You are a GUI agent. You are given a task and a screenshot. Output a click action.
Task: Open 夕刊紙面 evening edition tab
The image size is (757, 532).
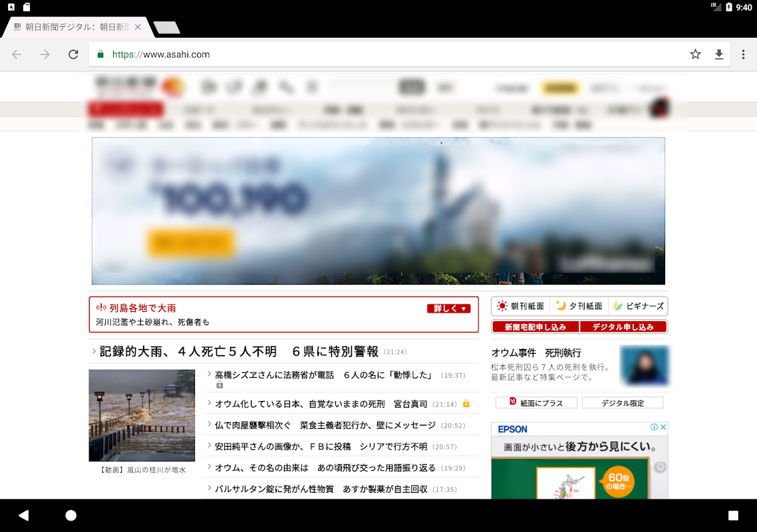[x=579, y=306]
